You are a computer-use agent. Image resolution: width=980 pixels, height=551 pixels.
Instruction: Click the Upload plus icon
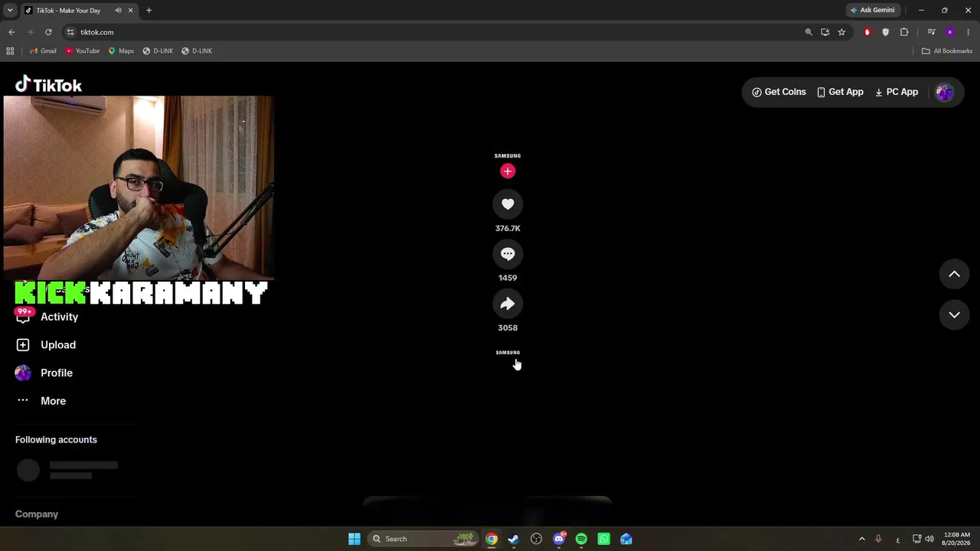[x=23, y=344]
